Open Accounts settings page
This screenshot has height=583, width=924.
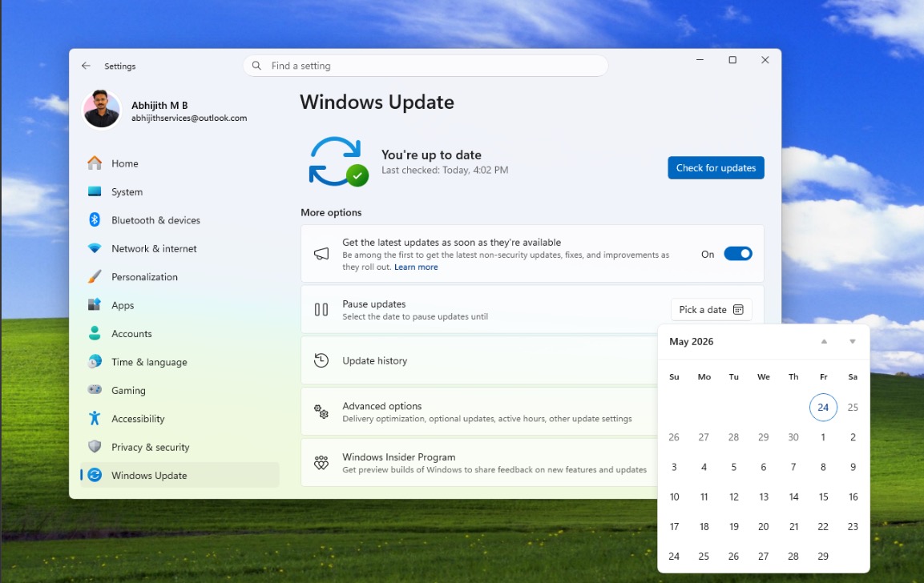(x=180, y=333)
